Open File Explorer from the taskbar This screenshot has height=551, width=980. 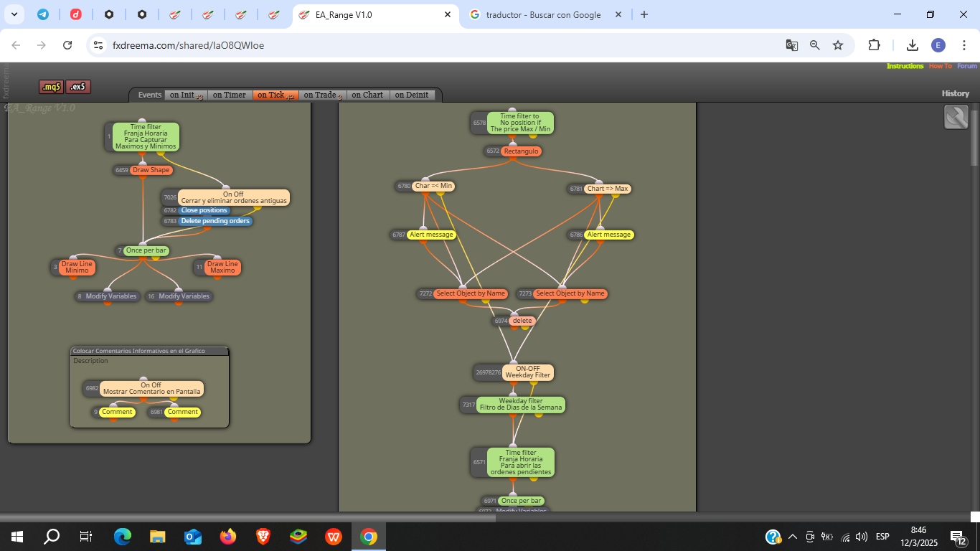158,536
